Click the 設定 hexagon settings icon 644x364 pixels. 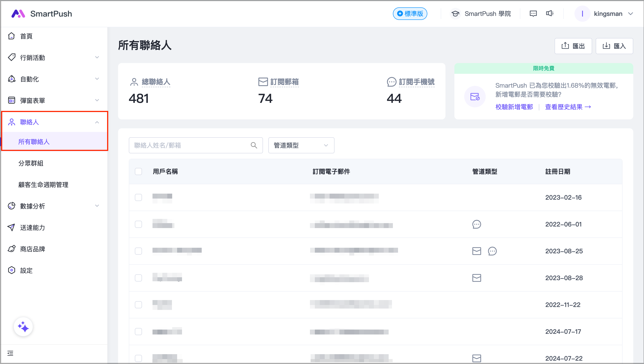pyautogui.click(x=11, y=271)
